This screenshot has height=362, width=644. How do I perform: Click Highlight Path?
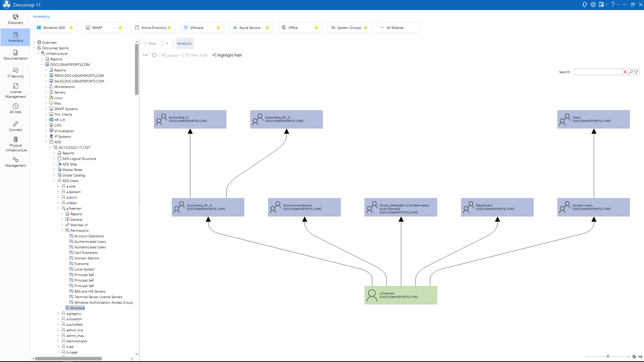pos(227,55)
